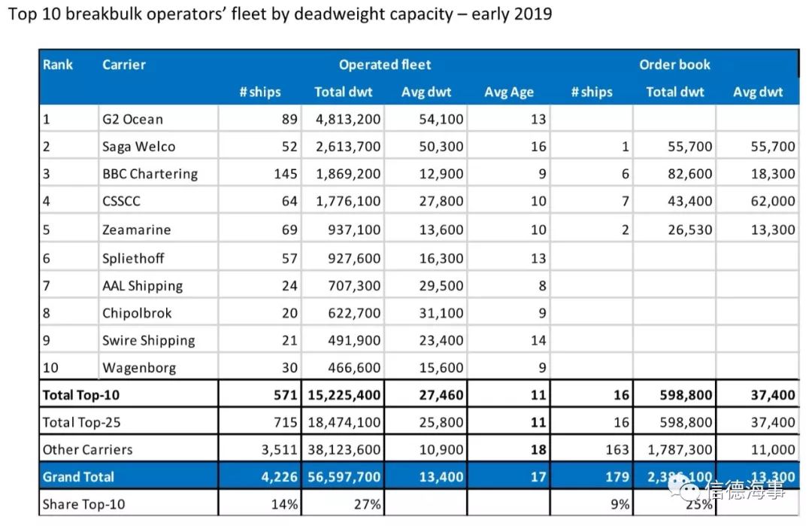Select Saga Welco avg dwt '50,300'
812x526 pixels.
click(x=441, y=147)
